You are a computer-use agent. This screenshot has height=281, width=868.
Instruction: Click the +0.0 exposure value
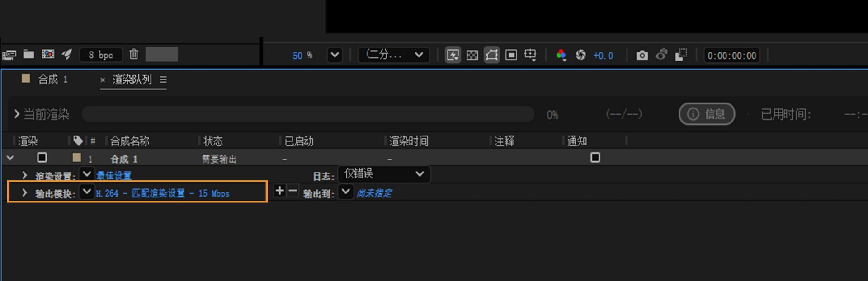[x=603, y=56]
